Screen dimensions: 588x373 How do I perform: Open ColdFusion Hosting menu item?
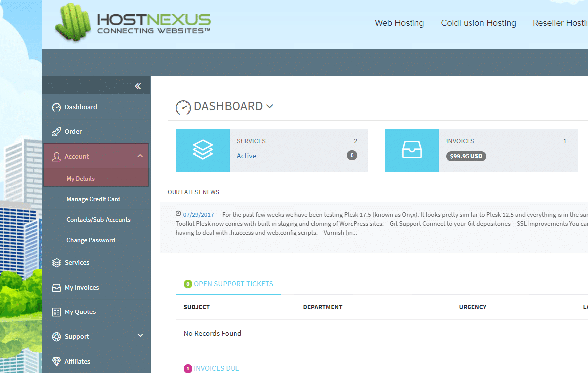point(478,23)
